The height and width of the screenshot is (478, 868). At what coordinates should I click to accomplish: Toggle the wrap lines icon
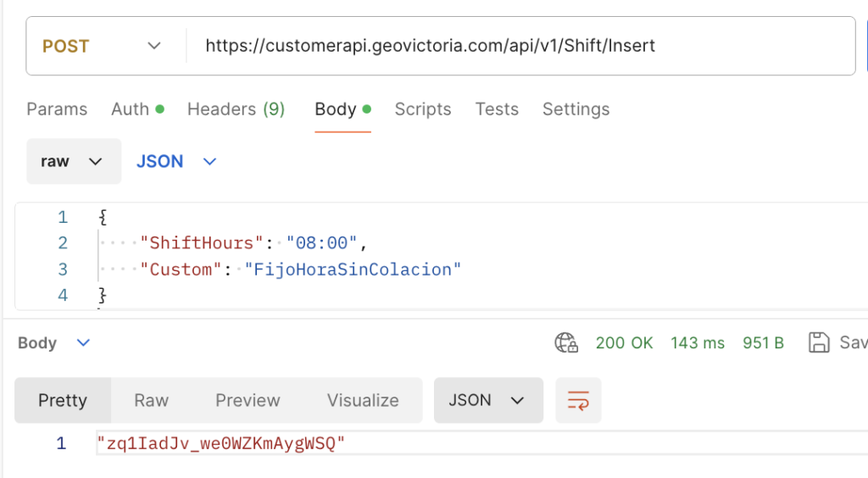coord(578,401)
